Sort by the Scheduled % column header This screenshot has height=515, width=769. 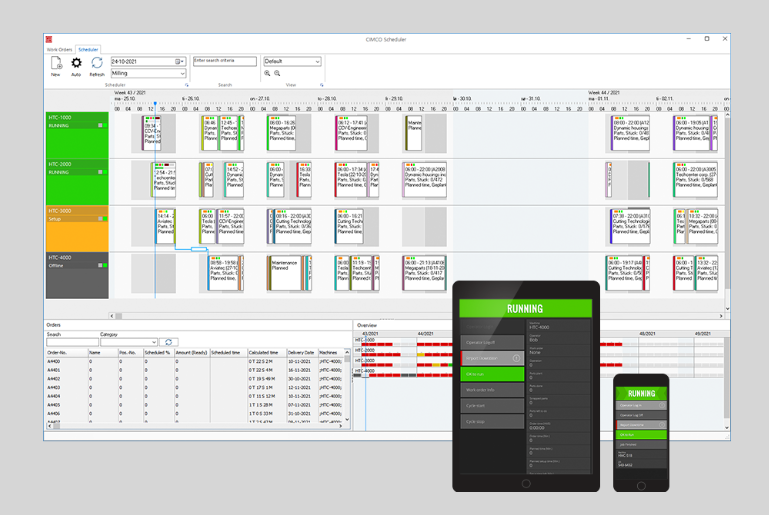coord(158,353)
